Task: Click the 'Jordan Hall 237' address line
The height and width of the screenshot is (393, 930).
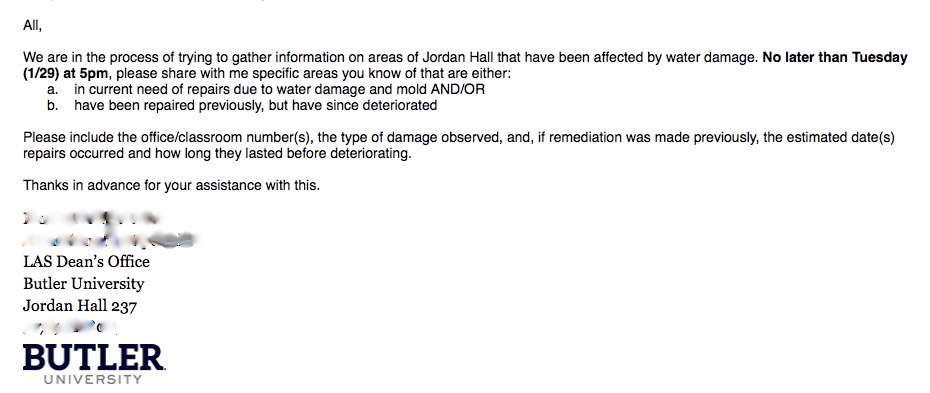Action: (80, 306)
